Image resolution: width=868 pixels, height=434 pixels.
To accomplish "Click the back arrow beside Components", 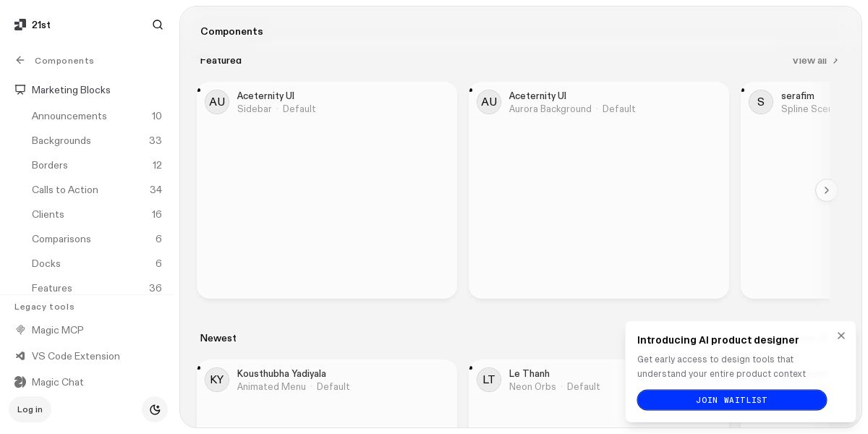I will click(20, 61).
